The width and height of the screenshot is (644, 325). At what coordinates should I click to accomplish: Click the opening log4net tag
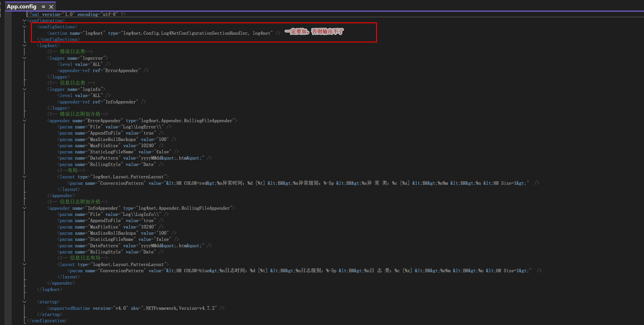coord(48,46)
